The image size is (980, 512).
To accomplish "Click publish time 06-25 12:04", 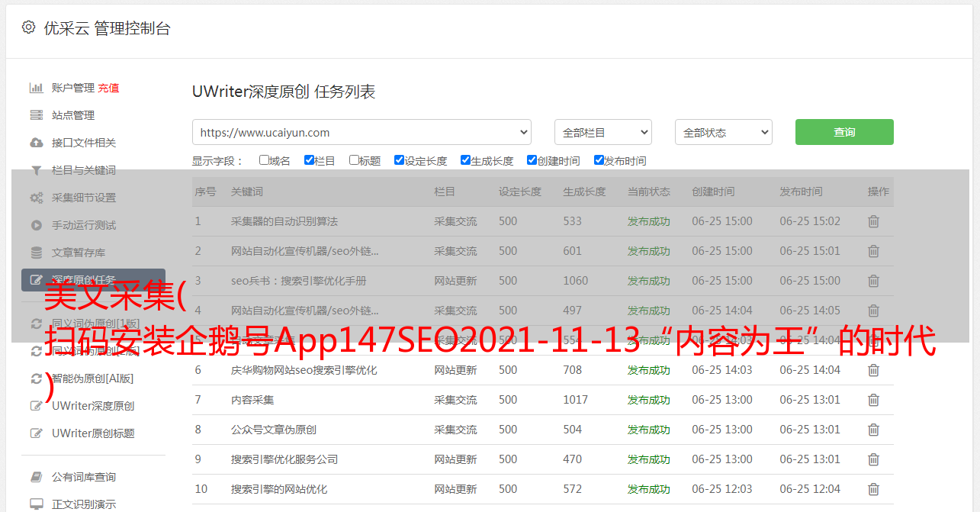I will pyautogui.click(x=810, y=489).
